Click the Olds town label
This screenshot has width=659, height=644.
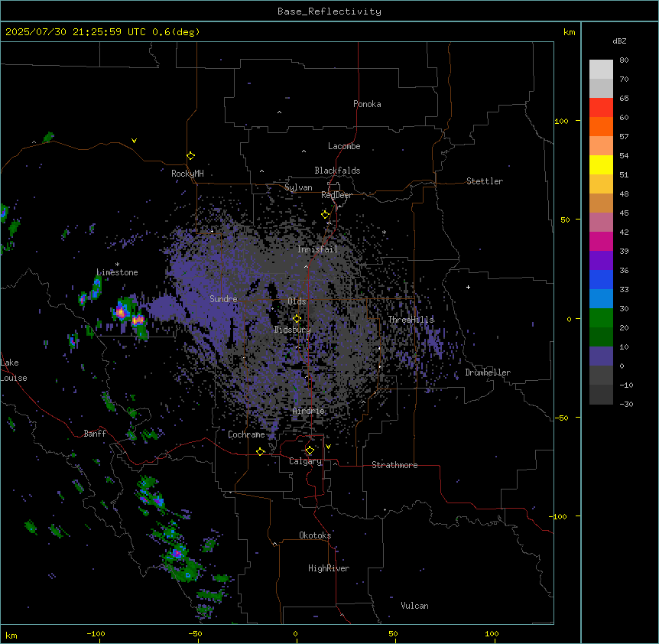[297, 301]
